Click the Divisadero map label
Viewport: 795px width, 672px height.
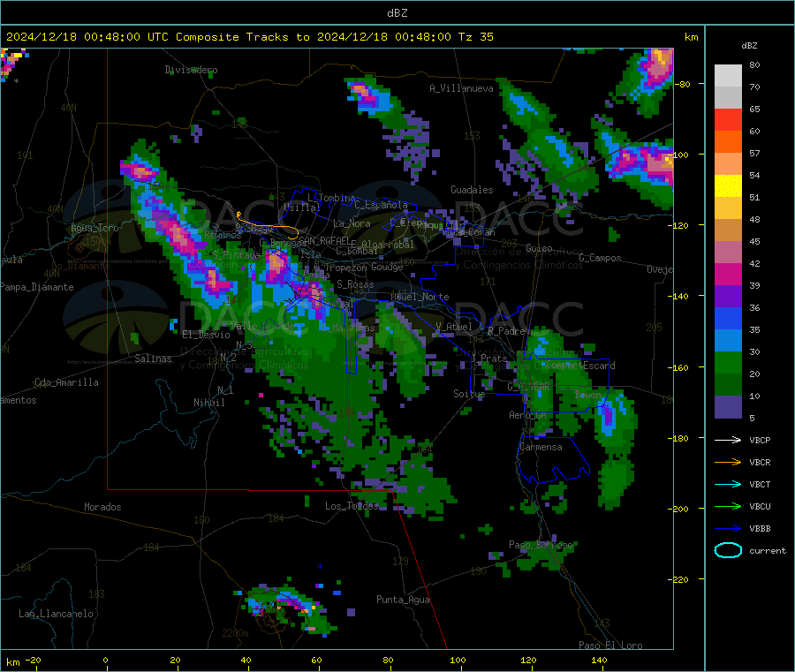(x=191, y=70)
